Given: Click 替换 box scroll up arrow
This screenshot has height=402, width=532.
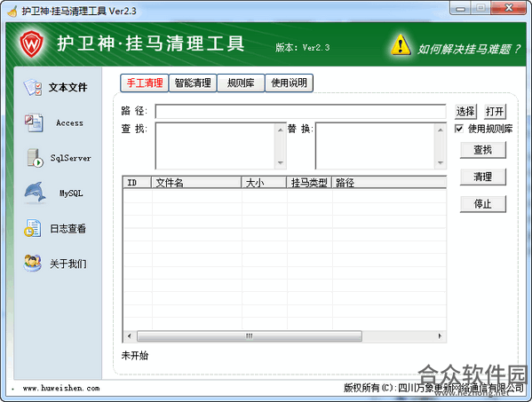Looking at the screenshot, I should tap(441, 130).
